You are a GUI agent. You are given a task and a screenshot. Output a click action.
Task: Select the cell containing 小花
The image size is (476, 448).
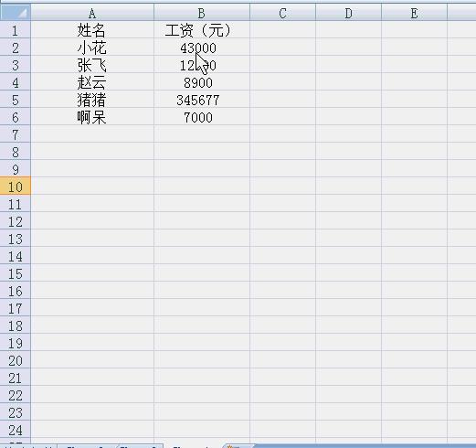point(92,47)
